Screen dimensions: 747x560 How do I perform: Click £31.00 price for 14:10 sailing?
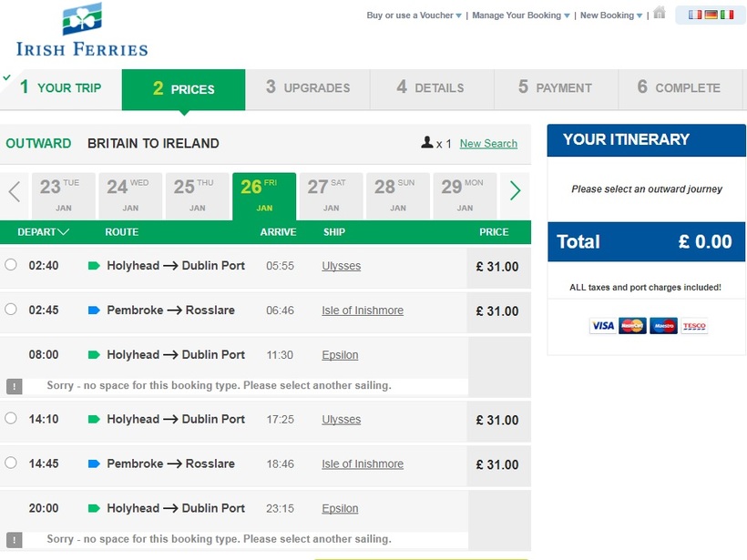[x=497, y=421]
